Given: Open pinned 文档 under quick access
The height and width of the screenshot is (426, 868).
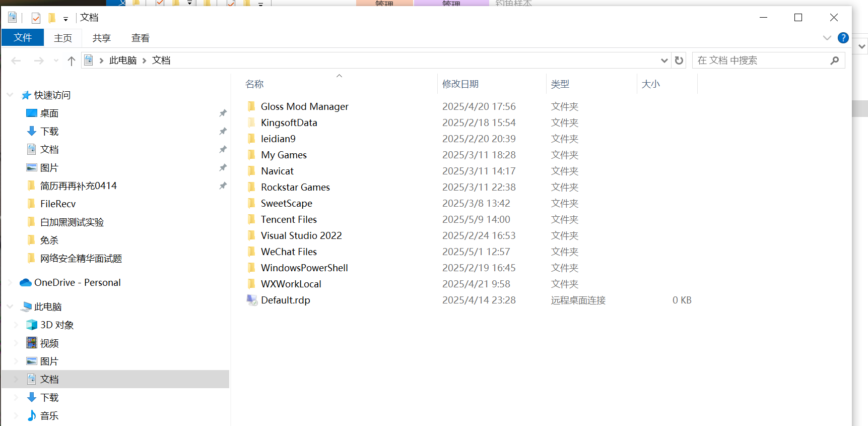Looking at the screenshot, I should (x=49, y=150).
